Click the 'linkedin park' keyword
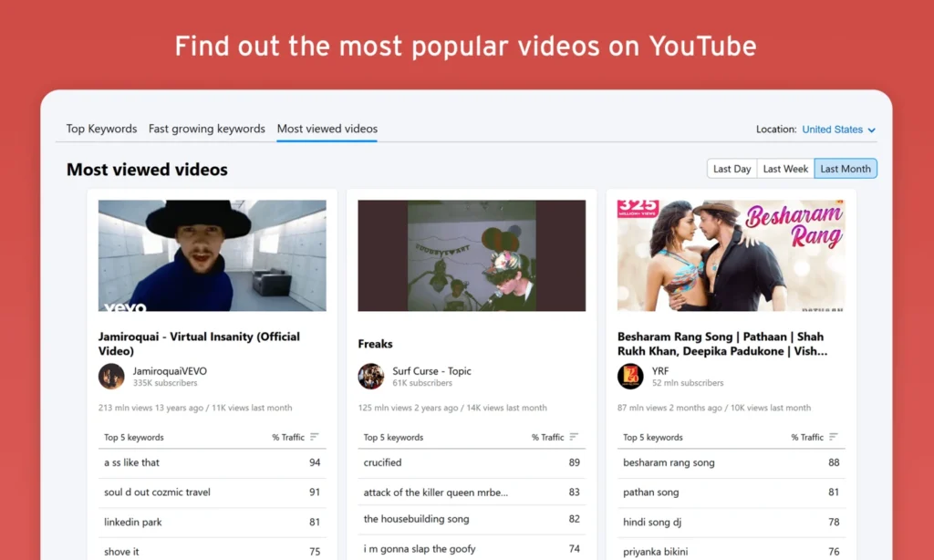Image resolution: width=934 pixels, height=560 pixels. 133,522
